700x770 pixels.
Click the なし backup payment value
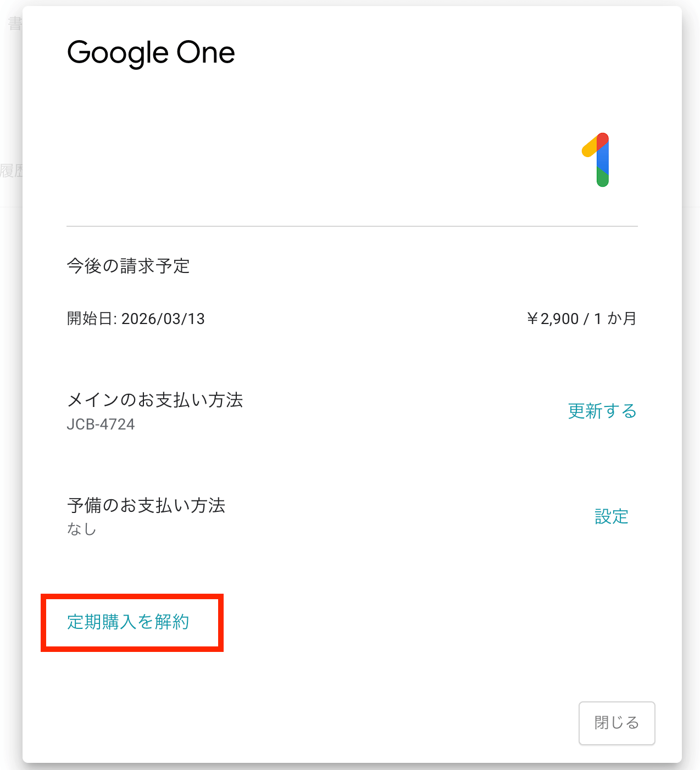point(81,529)
